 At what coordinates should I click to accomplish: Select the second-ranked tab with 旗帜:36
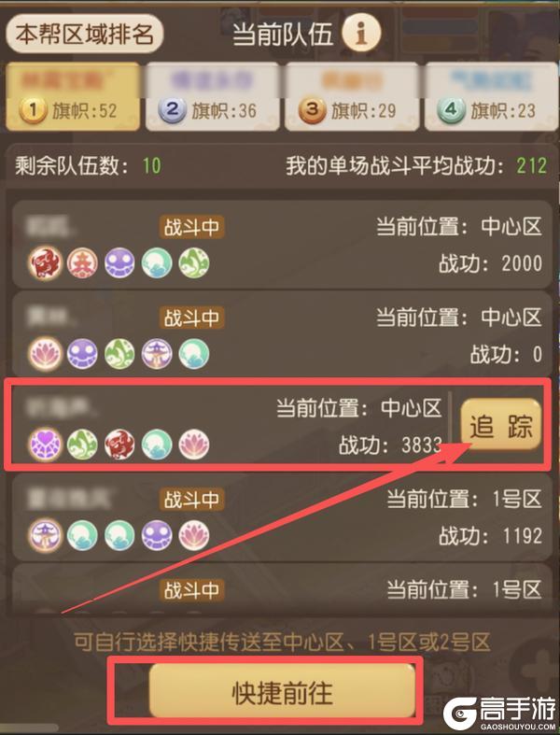coord(212,97)
